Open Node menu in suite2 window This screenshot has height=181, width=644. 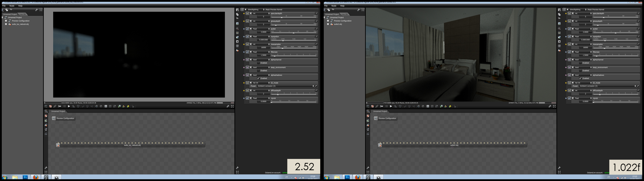click(x=334, y=6)
